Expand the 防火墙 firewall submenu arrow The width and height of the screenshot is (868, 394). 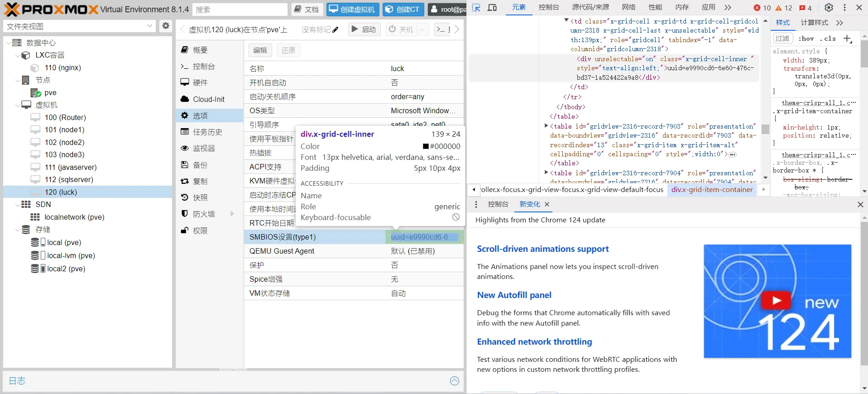[232, 214]
